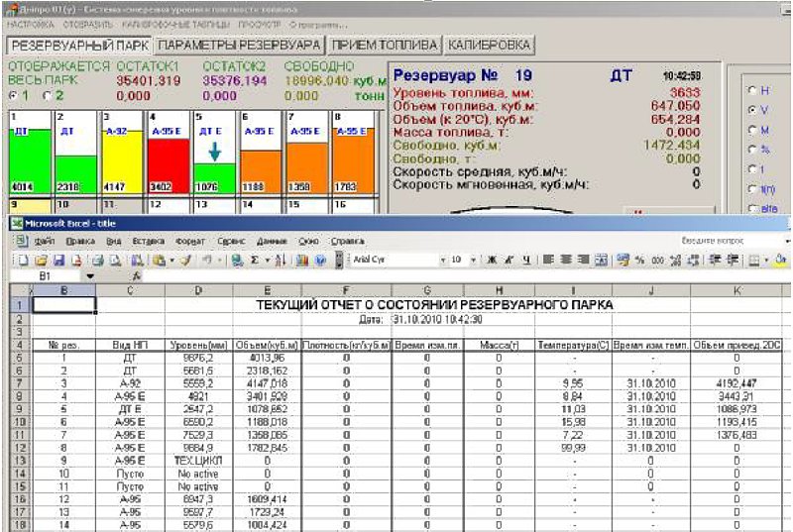Apply Currency format icon

click(x=623, y=260)
